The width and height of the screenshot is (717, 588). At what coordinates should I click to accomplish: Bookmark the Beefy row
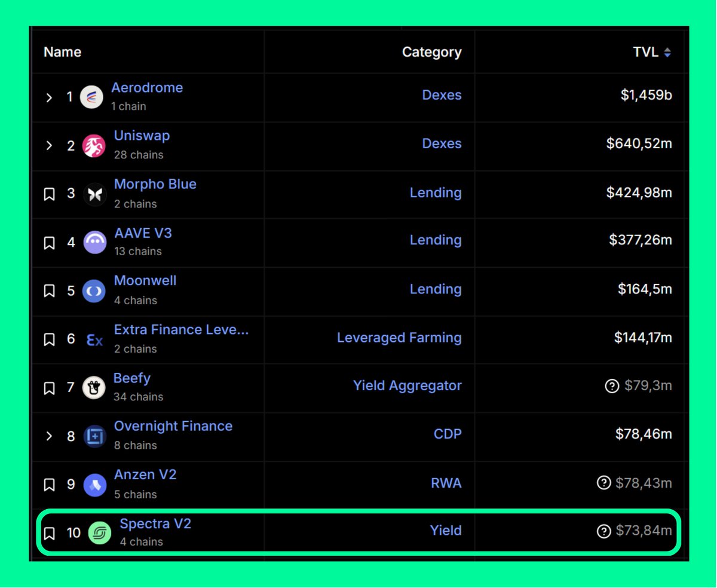click(50, 388)
